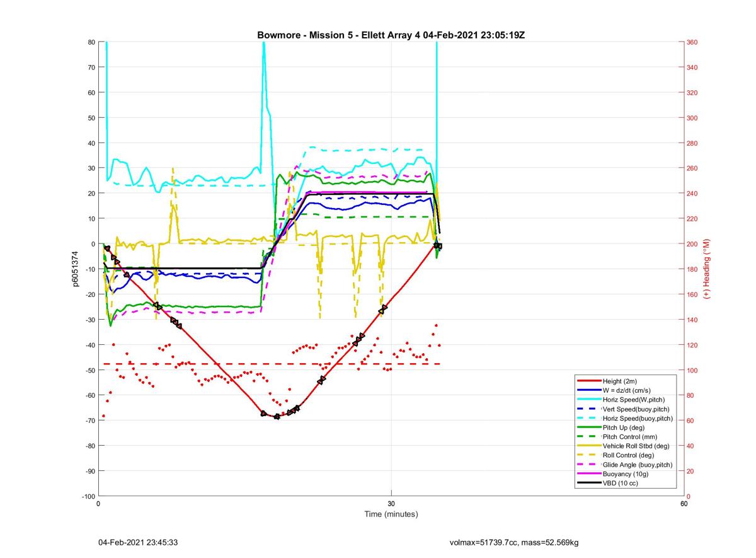Click 'Vert Speed(buoy,pitch)' legend entry

click(637, 409)
